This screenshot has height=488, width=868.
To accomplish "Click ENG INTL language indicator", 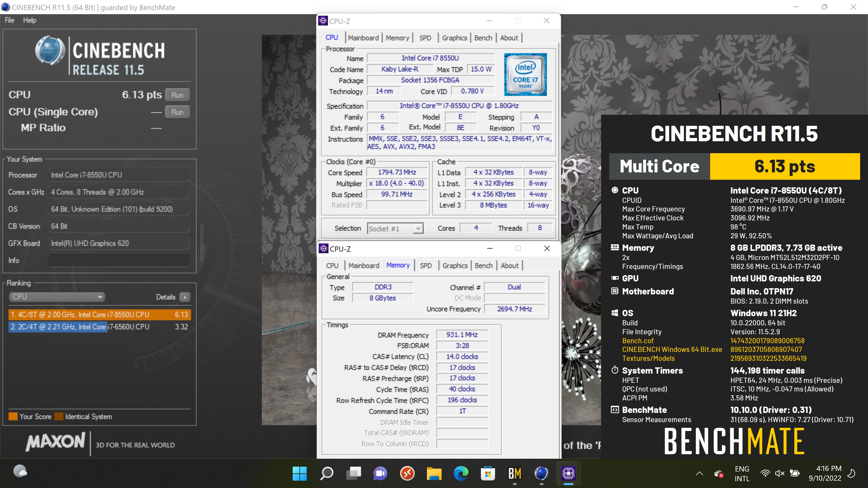I will pos(742,474).
